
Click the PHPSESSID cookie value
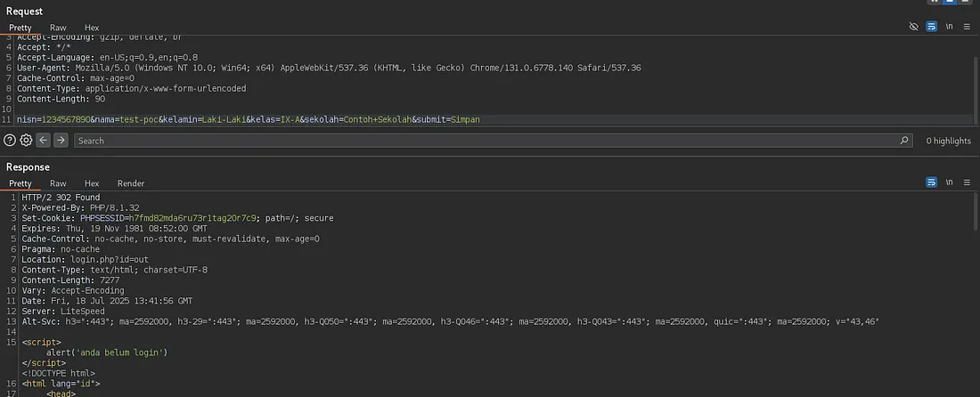point(193,218)
